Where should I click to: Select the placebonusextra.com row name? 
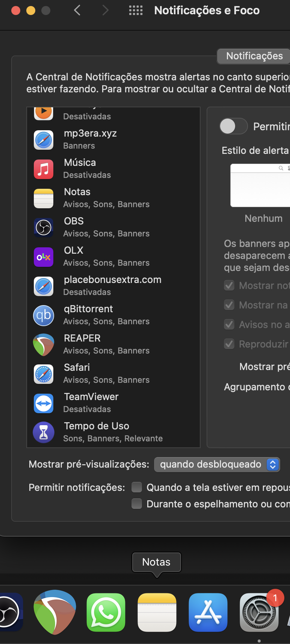coord(113,280)
